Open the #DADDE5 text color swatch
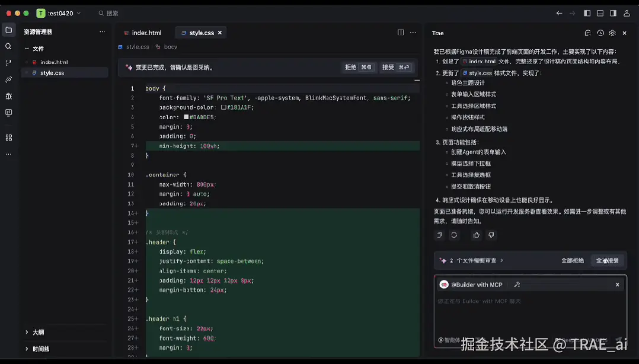Viewport: 639px width, 364px height. click(186, 117)
